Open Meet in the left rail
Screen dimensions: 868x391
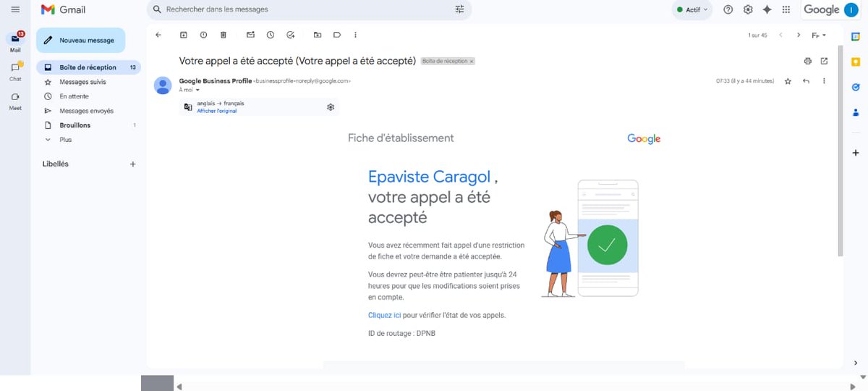click(15, 100)
